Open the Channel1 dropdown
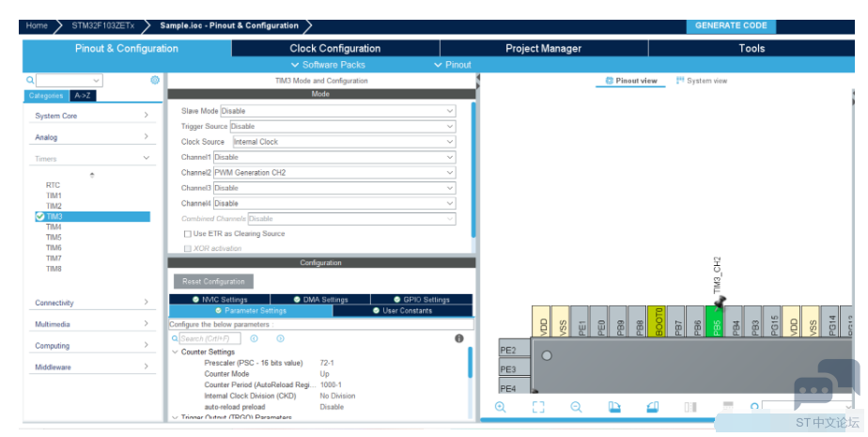 tap(334, 157)
